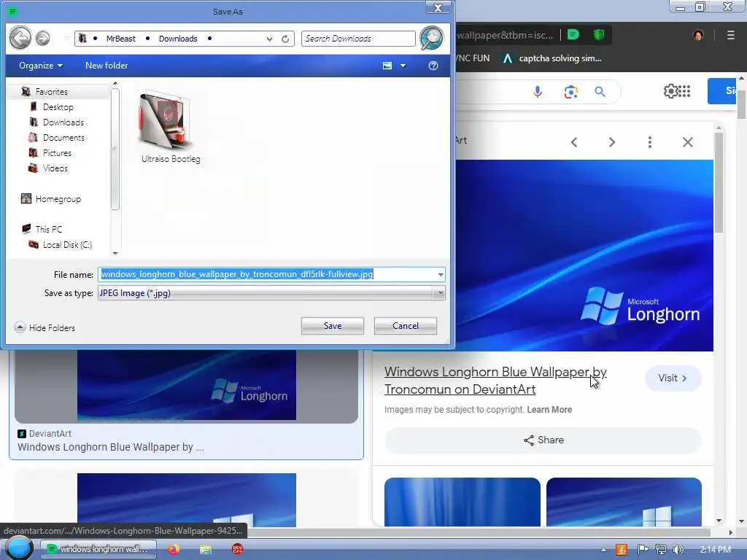Screen dimensions: 747x560
Task: Click the Cancel button
Action: tap(406, 326)
